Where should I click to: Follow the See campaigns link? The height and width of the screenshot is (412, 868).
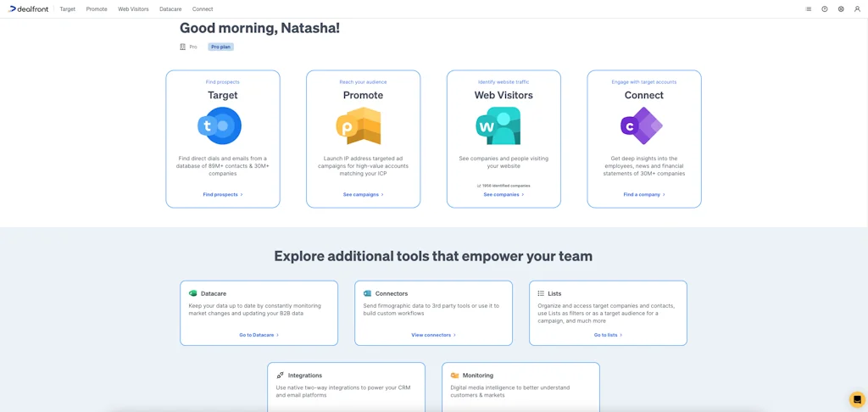point(363,194)
